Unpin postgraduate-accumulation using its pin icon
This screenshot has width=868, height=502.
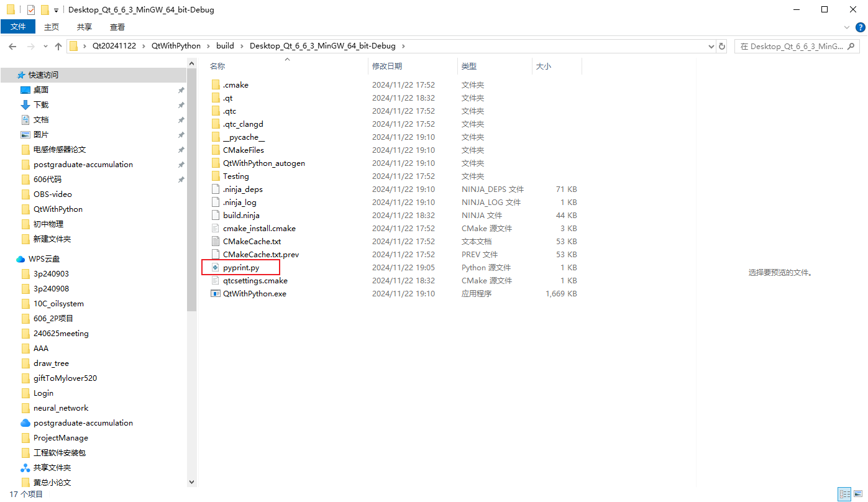click(x=181, y=165)
